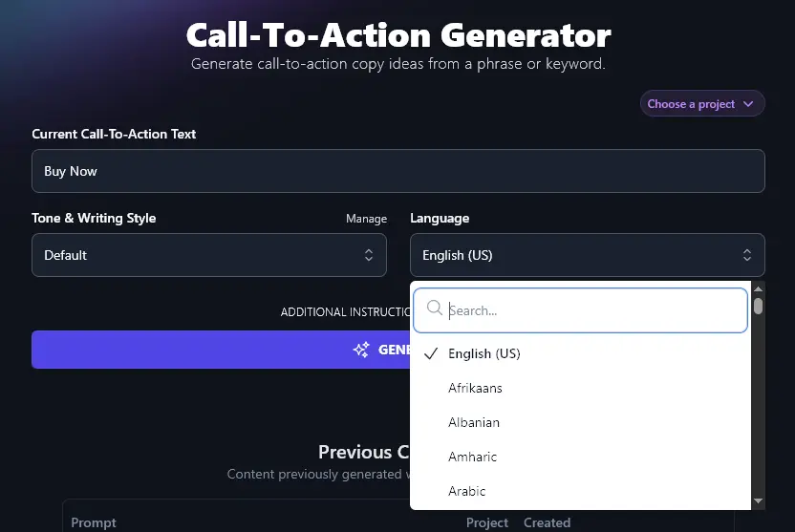Click the language list scroll down arrow
Screen dimensions: 795x532
point(758,501)
